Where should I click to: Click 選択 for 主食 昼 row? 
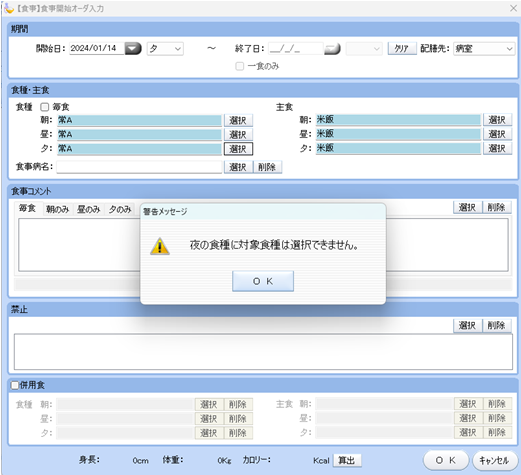(497, 134)
